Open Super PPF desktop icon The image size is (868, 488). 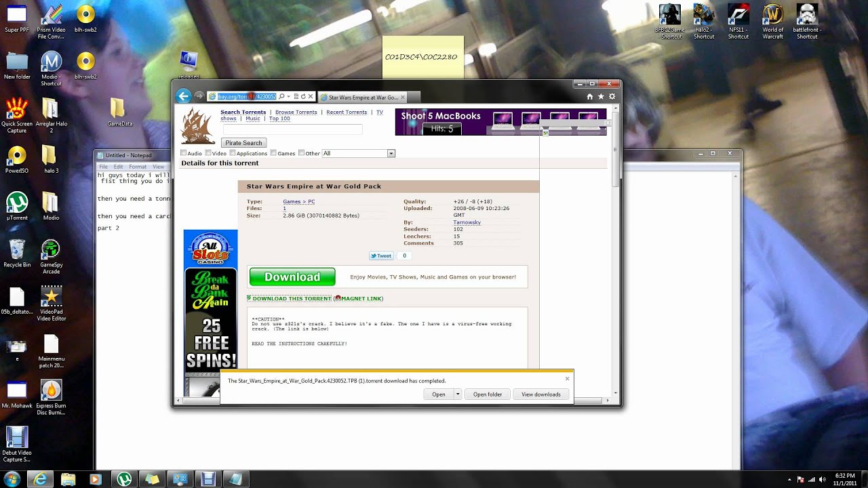click(17, 20)
